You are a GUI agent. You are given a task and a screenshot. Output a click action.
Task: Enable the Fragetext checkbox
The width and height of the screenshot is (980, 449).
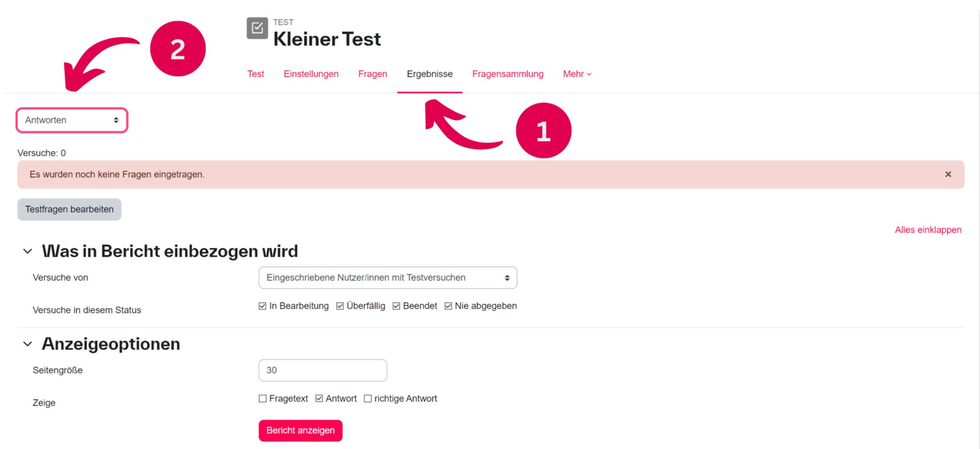[262, 399]
